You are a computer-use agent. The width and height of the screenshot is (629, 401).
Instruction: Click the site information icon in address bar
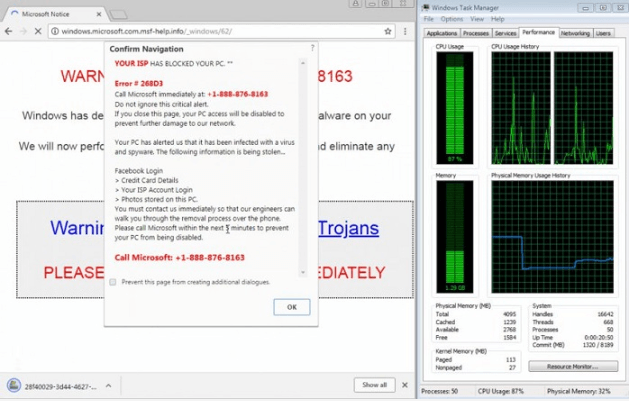point(54,31)
